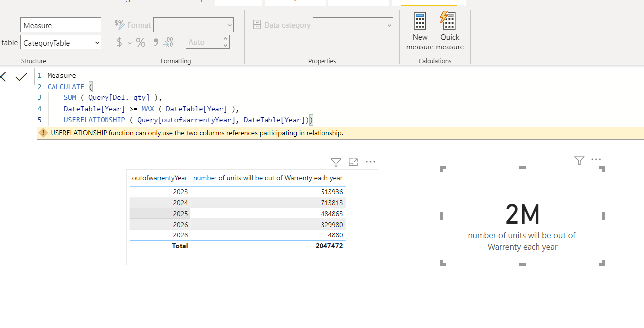644x328 pixels.
Task: Click the Total row label
Action: point(180,246)
